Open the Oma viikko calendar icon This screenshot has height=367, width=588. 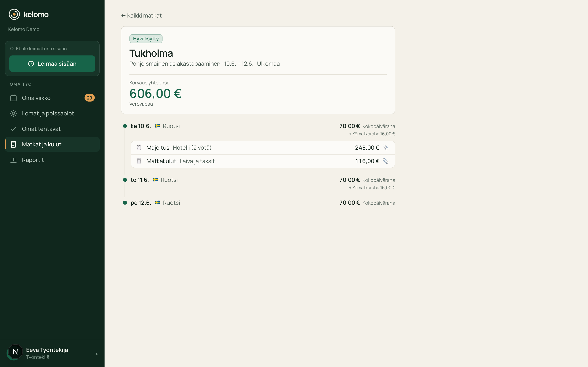[x=13, y=98]
